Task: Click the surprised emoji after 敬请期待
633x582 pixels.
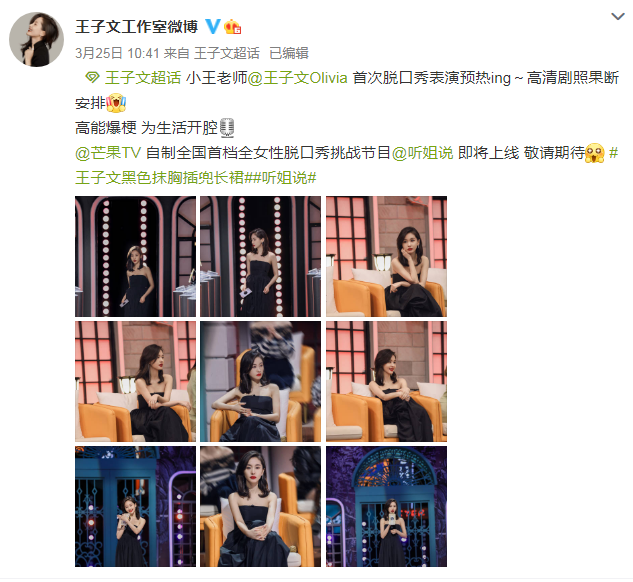Action: point(595,153)
